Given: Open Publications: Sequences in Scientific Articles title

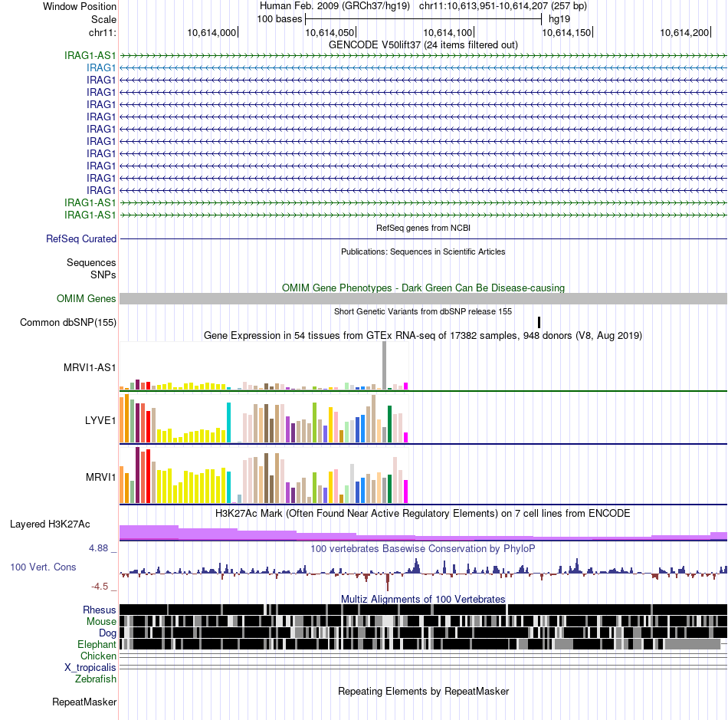Looking at the screenshot, I should pyautogui.click(x=423, y=252).
